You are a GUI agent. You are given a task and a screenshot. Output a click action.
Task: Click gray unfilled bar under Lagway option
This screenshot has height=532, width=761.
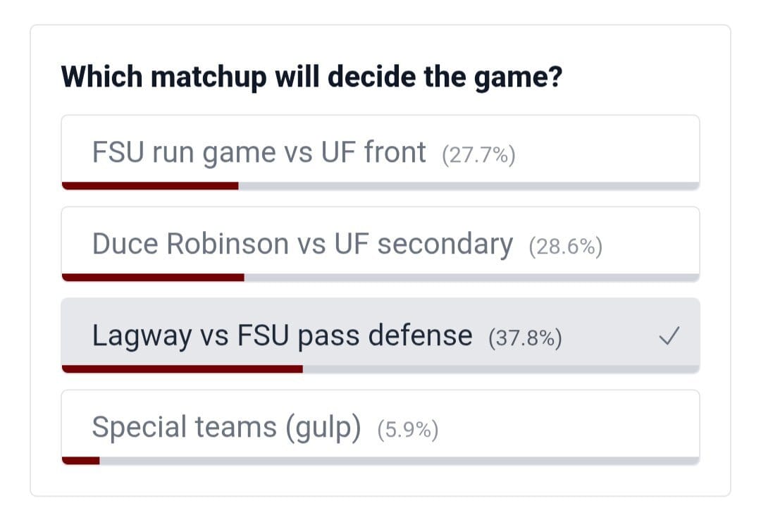point(501,369)
